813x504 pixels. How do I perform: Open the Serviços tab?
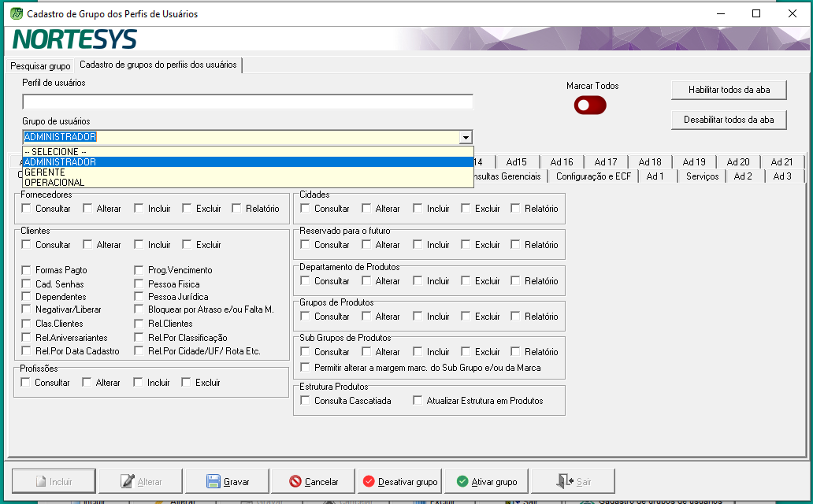702,176
